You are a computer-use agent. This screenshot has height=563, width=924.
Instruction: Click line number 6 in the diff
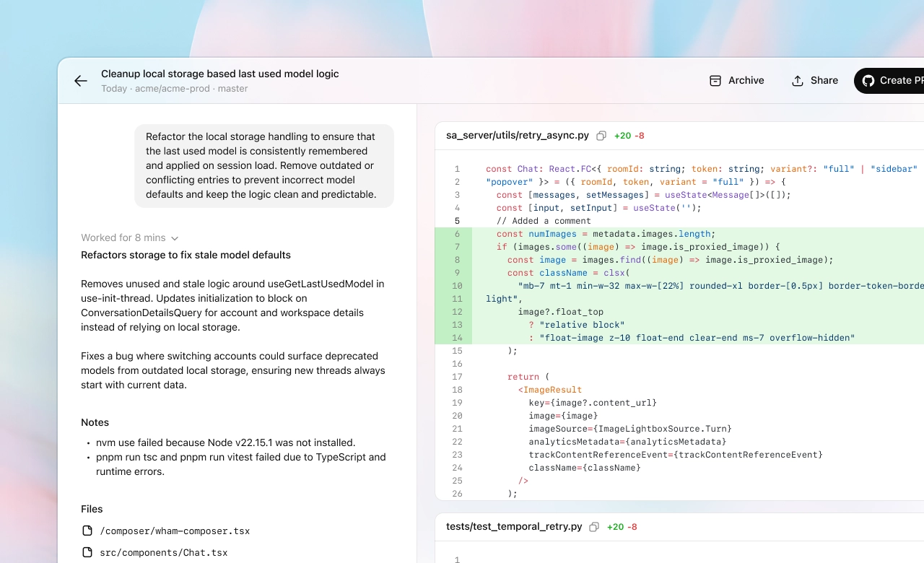pyautogui.click(x=457, y=234)
